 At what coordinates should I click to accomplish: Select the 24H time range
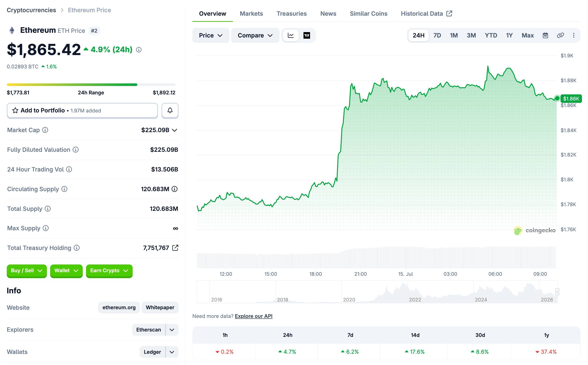click(x=419, y=35)
